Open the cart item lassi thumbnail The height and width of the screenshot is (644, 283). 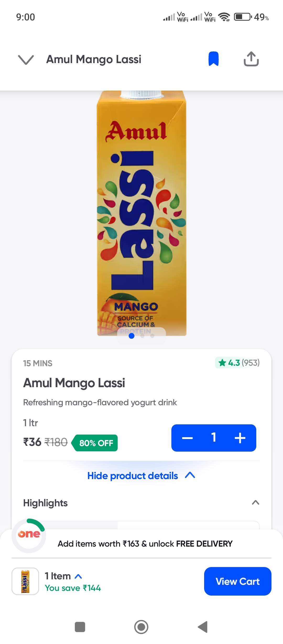pos(25,581)
